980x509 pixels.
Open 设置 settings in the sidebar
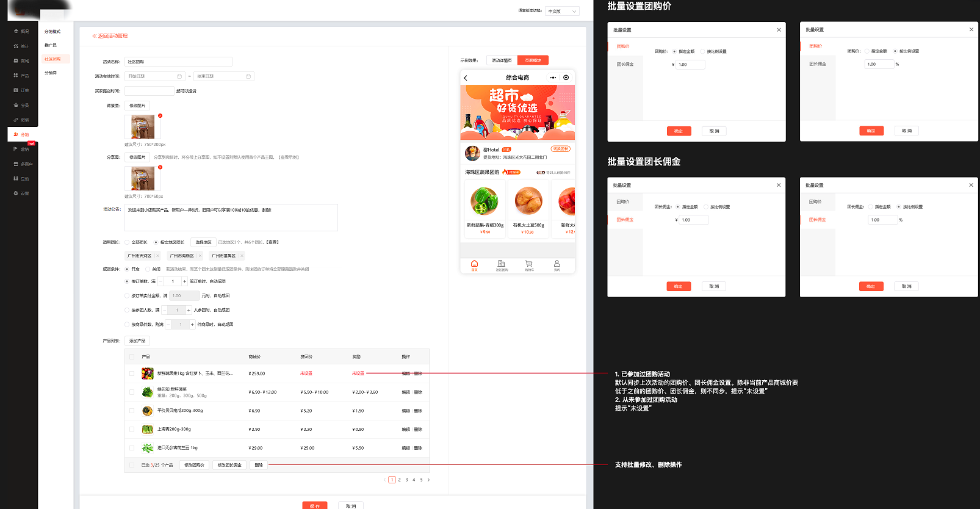click(x=21, y=193)
